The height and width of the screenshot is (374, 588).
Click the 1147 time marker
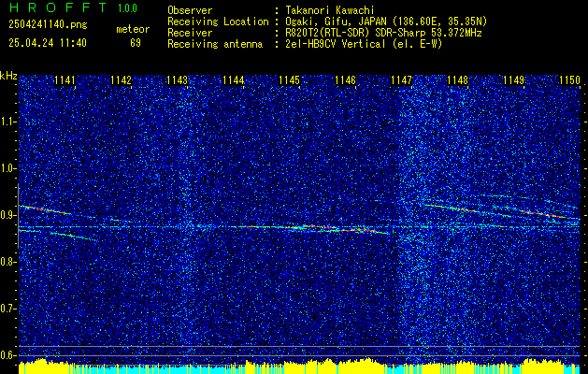[x=402, y=79]
